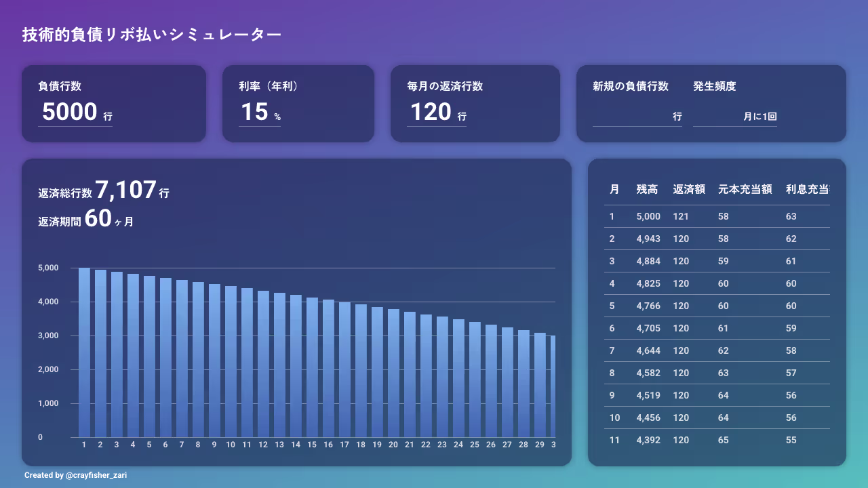This screenshot has width=868, height=488.
Task: Select the 残高 column header
Action: click(646, 190)
